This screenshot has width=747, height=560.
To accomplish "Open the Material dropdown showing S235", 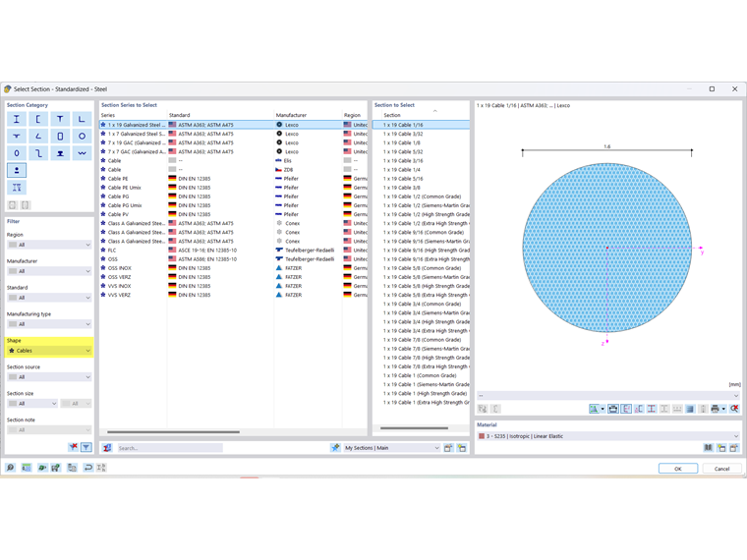I will tap(608, 436).
